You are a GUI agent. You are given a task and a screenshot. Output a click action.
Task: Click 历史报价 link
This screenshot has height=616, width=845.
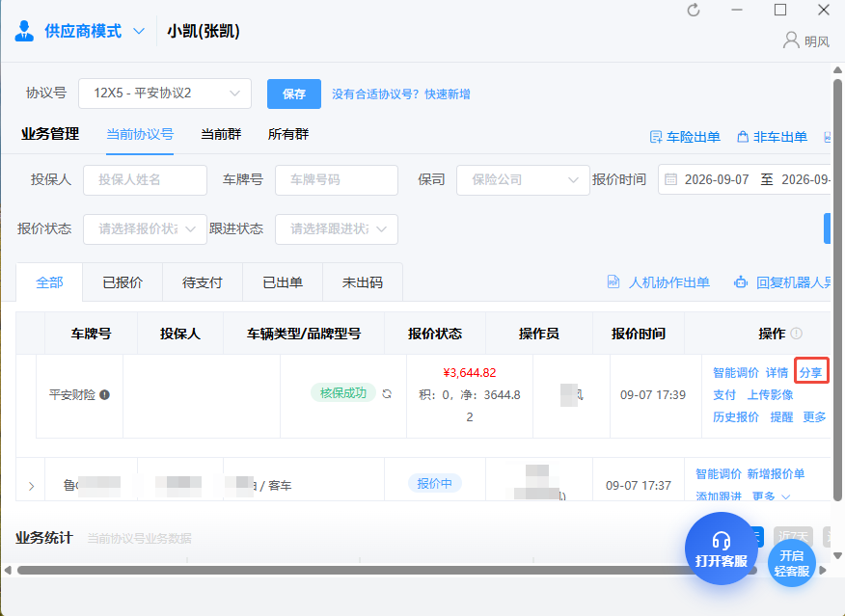[736, 416]
